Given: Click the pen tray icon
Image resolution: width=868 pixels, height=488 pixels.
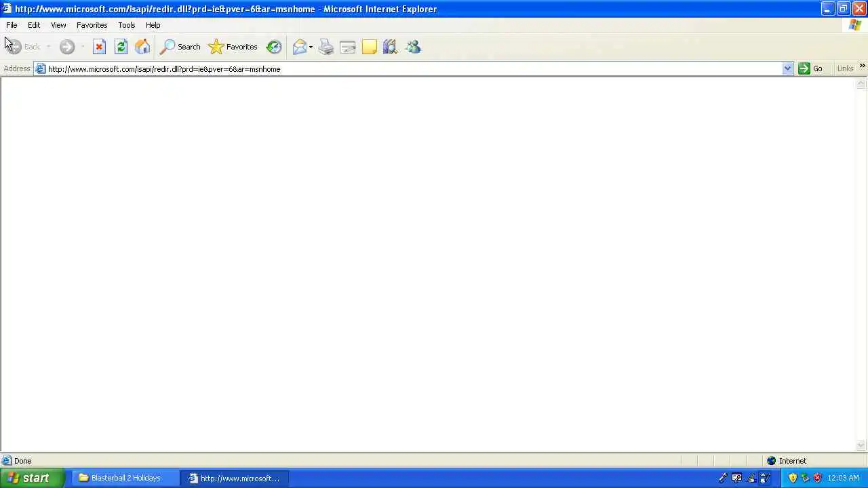Looking at the screenshot, I should 723,478.
